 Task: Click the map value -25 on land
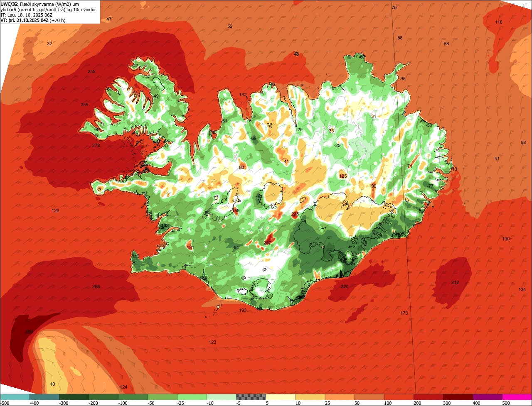coord(337,145)
